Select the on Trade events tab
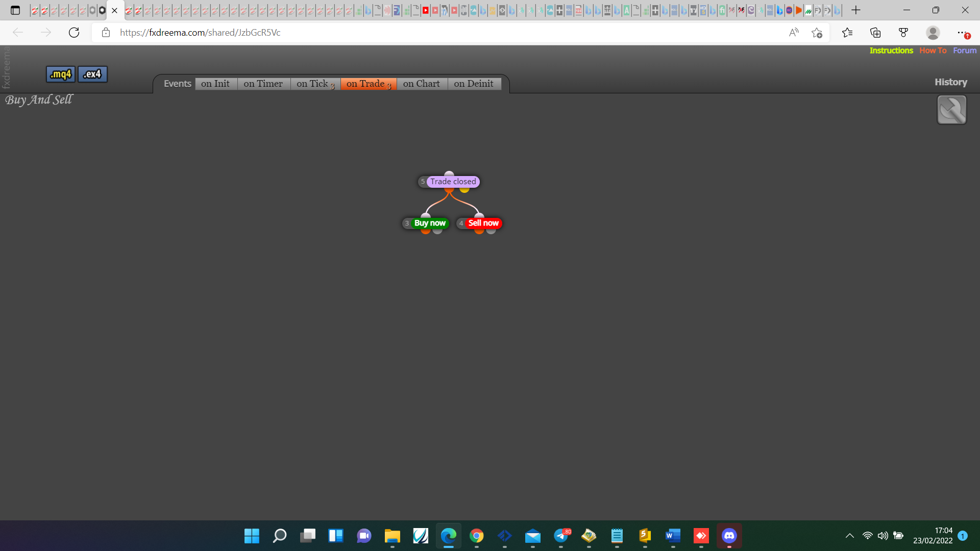Image resolution: width=980 pixels, height=551 pixels. point(369,84)
